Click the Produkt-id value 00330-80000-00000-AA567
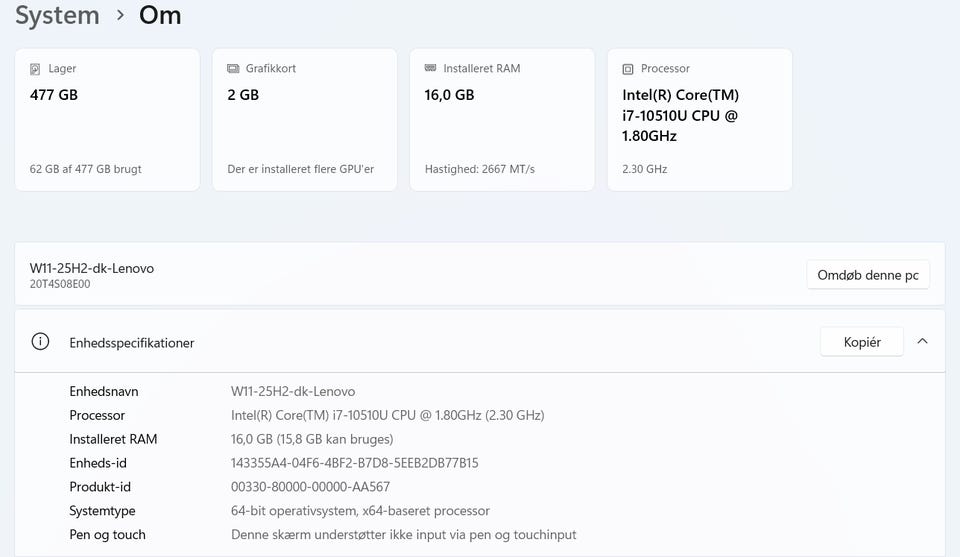Viewport: 960px width, 557px height. coord(310,487)
